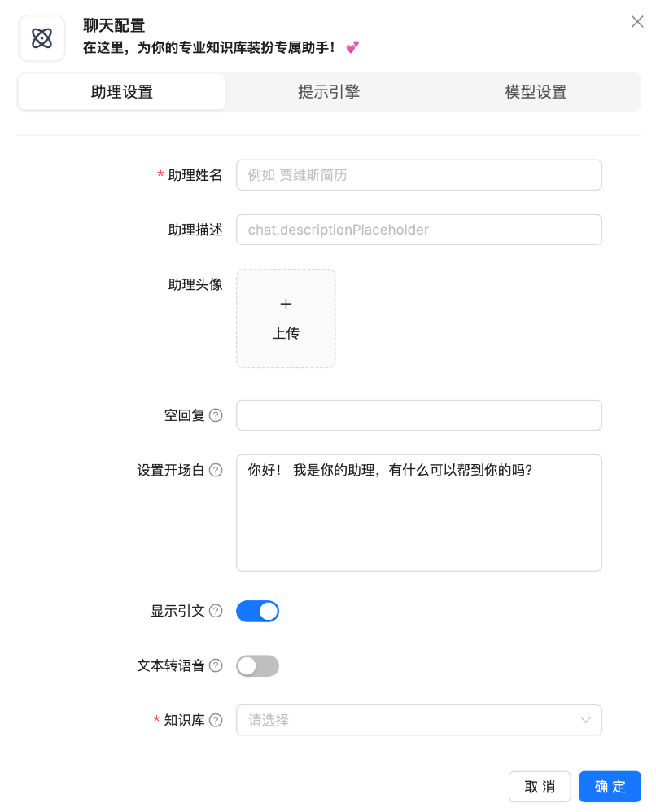Viewport: 656px width, 812px height.
Task: Enable the 文本转语音 switch
Action: [257, 666]
